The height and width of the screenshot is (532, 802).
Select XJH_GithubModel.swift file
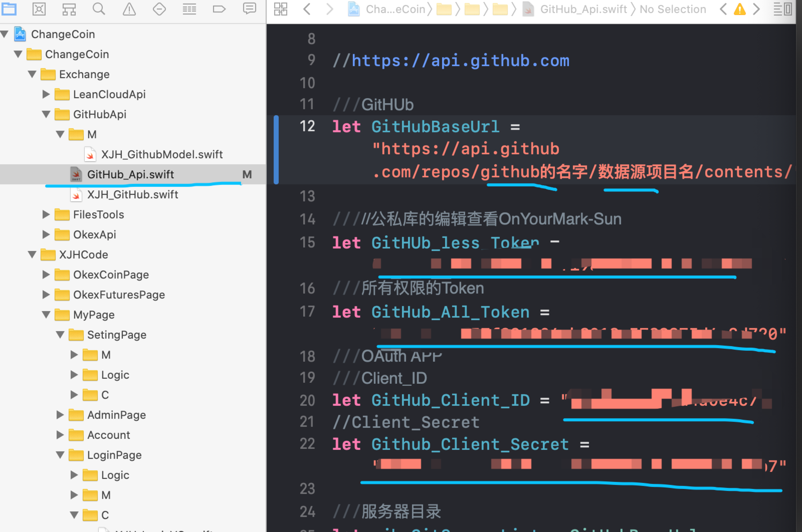[x=153, y=154]
